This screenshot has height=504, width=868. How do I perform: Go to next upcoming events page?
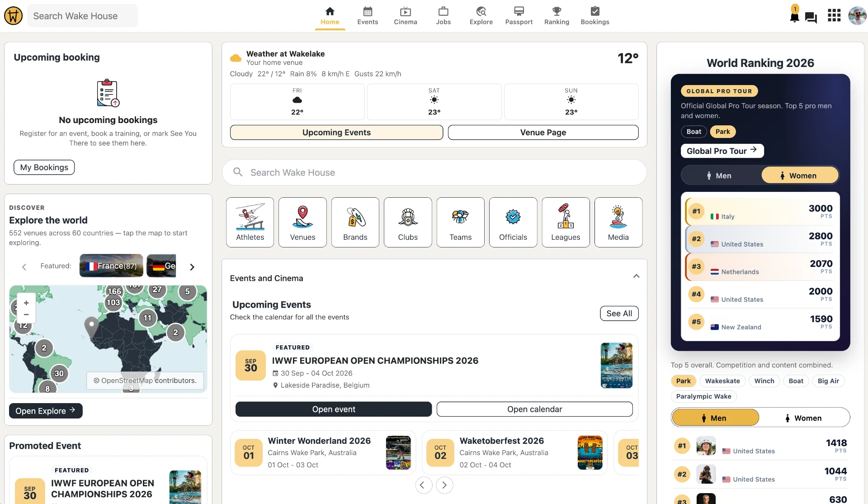(444, 485)
